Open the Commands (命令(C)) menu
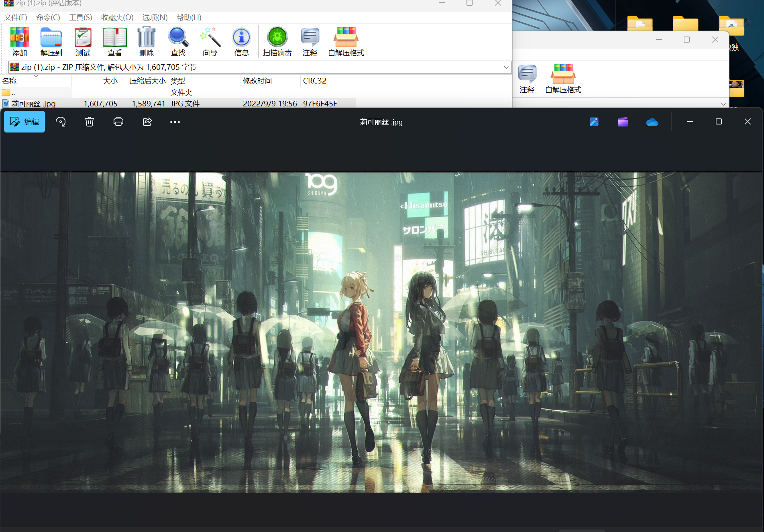Image resolution: width=764 pixels, height=532 pixels. click(48, 17)
